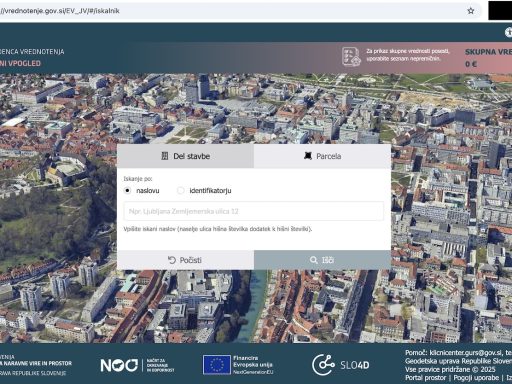Click the reset arrow icon beside Počisti
512x384 pixels.
click(172, 260)
